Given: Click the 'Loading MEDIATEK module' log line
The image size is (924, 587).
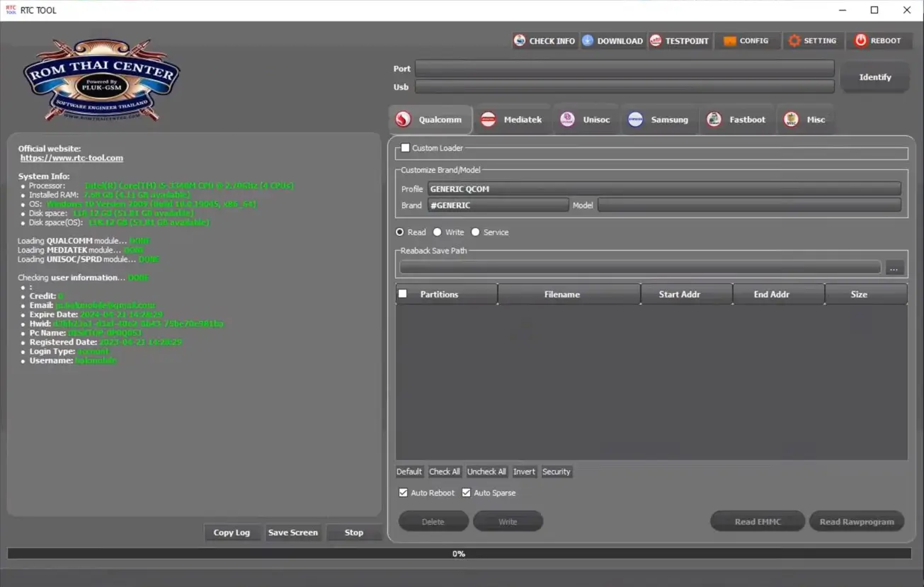Looking at the screenshot, I should (x=81, y=250).
